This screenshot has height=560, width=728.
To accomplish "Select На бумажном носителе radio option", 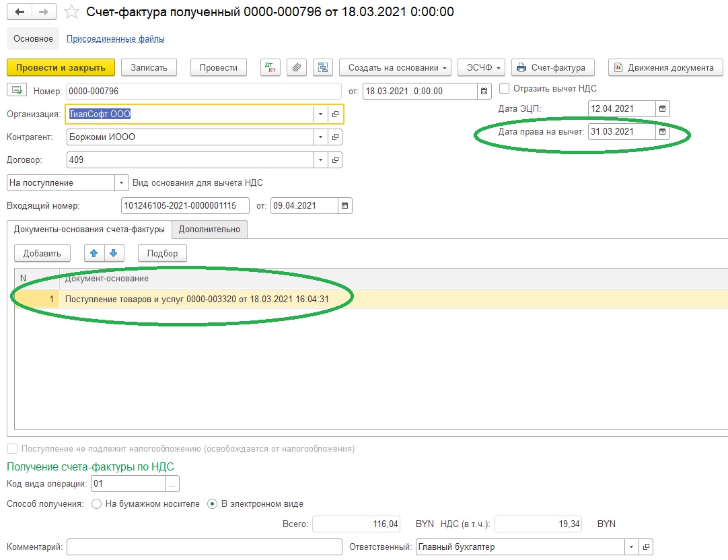I will point(96,503).
